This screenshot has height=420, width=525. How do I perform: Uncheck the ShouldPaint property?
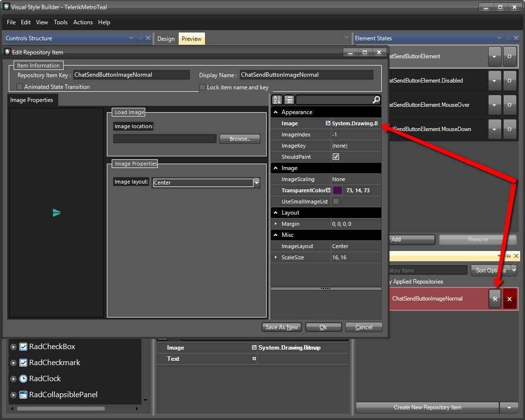tap(335, 157)
